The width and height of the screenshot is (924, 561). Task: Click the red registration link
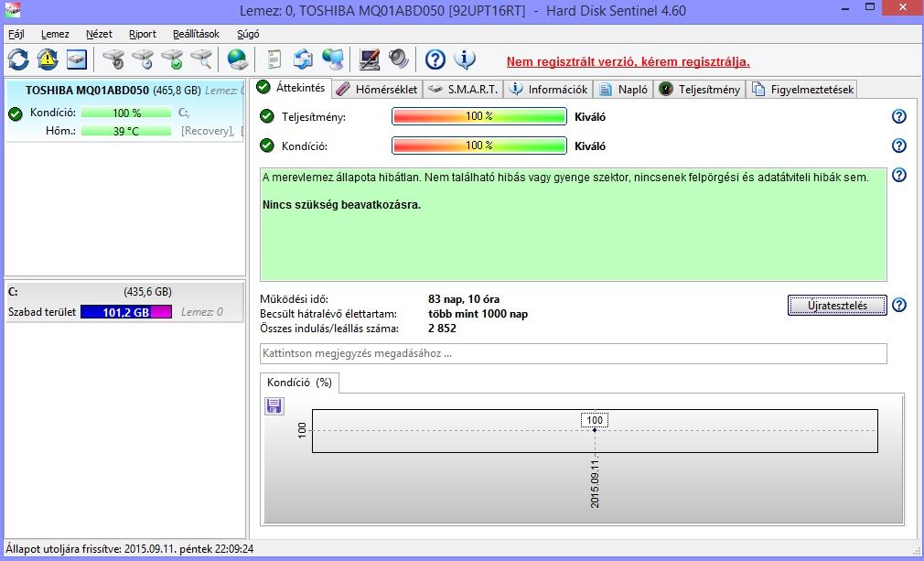coord(629,62)
